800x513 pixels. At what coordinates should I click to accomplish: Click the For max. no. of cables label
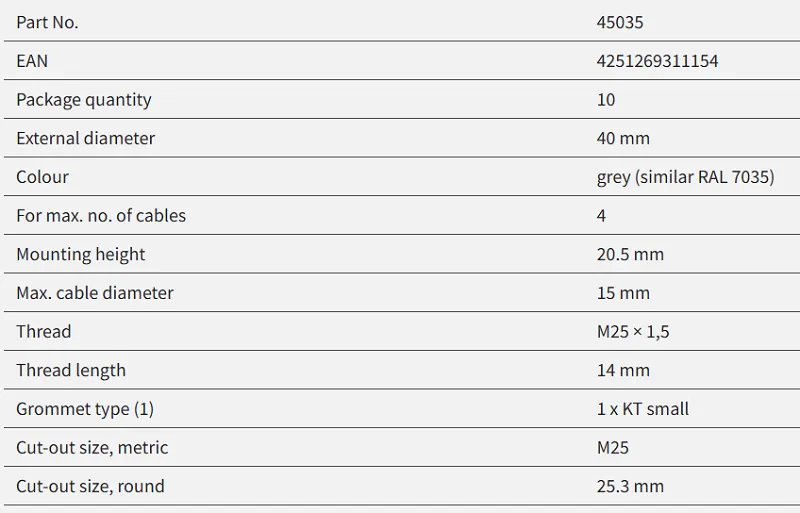pos(101,215)
